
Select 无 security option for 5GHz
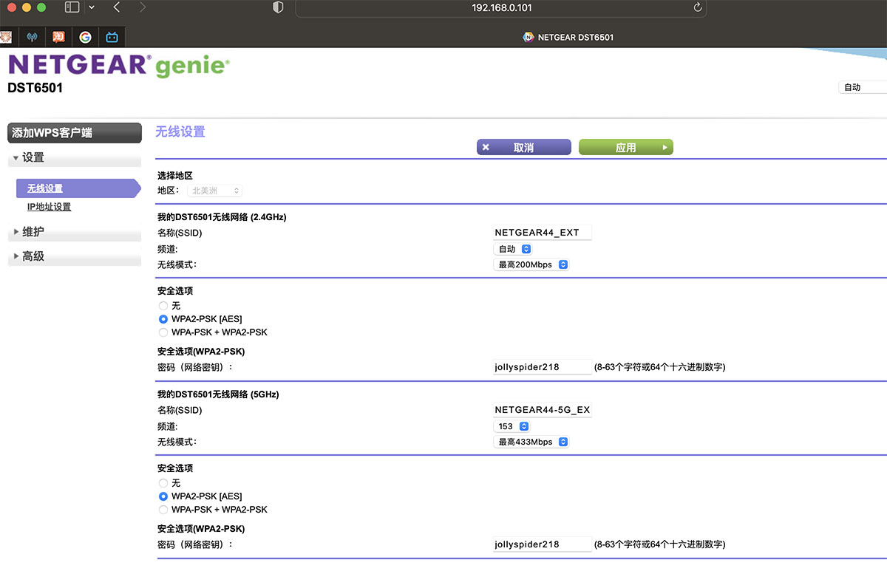(x=163, y=482)
